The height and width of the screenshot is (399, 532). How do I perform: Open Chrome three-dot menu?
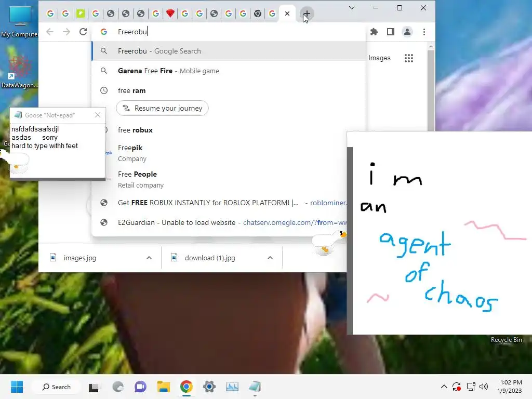point(424,32)
